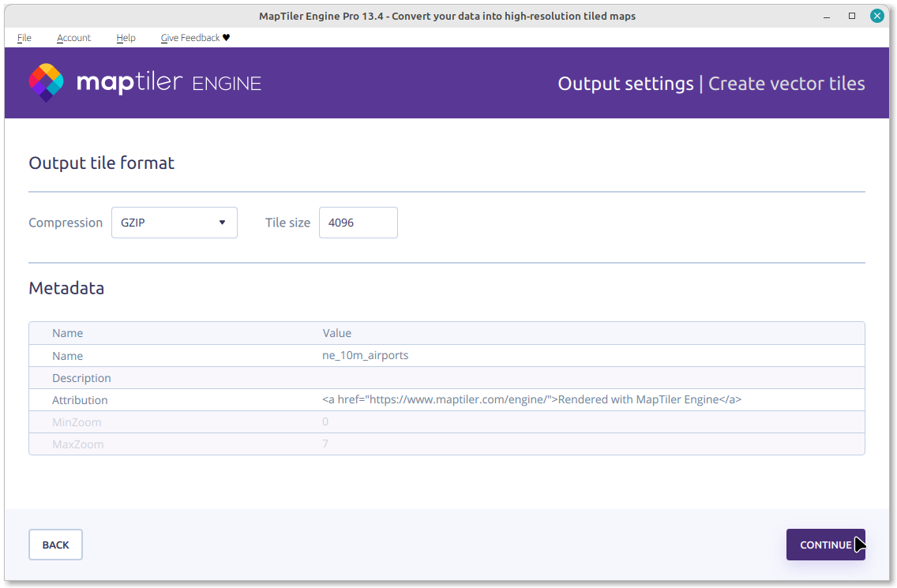Image resolution: width=897 pixels, height=588 pixels.
Task: Open the Compression GZIP dropdown
Action: pyautogui.click(x=174, y=223)
